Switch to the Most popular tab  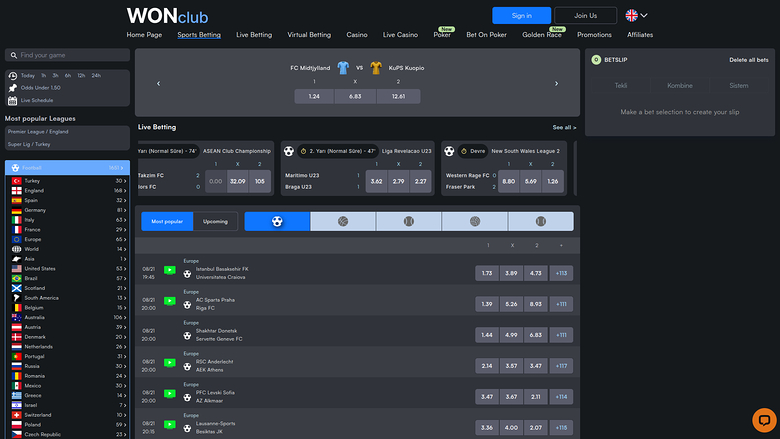(x=167, y=221)
